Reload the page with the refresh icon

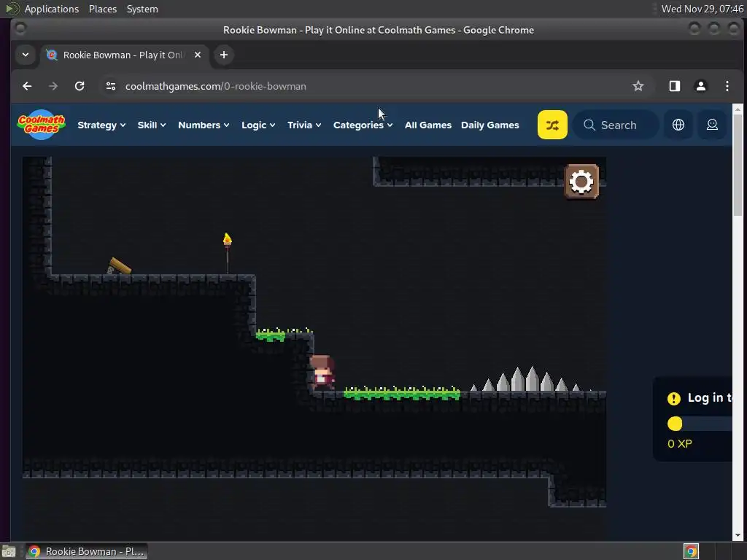pos(80,86)
